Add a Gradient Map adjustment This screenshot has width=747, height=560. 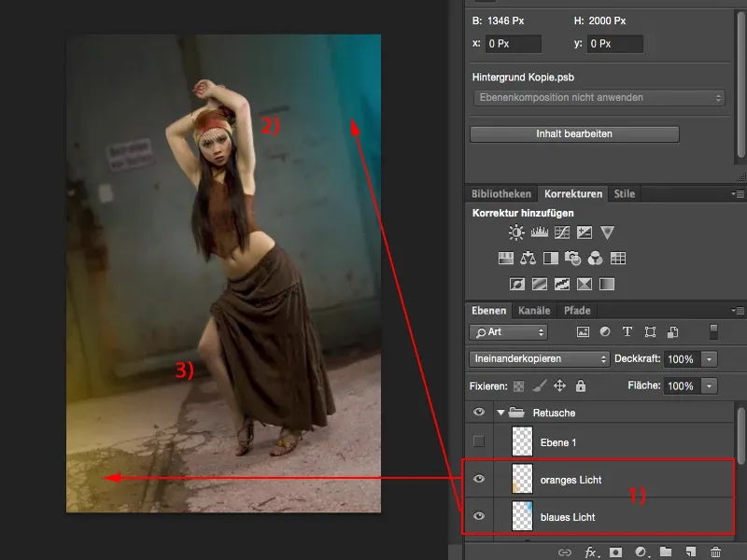pos(606,285)
